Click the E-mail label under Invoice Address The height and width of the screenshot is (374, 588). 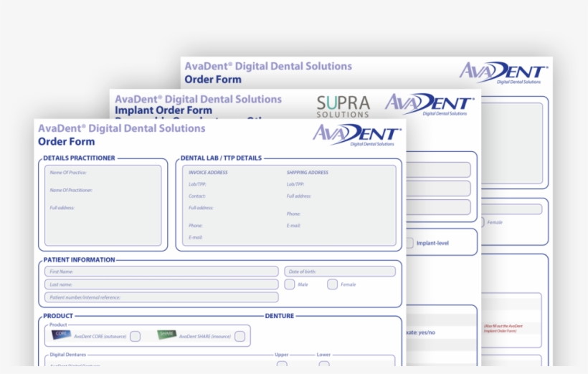click(x=196, y=237)
